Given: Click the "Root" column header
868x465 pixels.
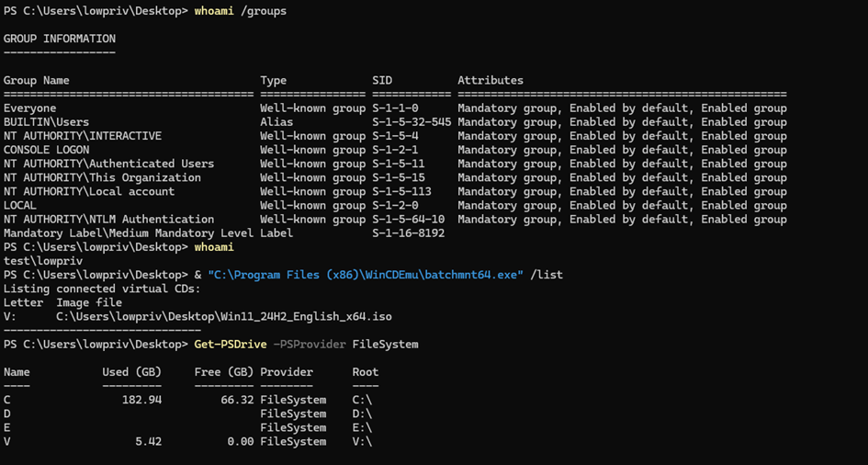Looking at the screenshot, I should pyautogui.click(x=366, y=372).
